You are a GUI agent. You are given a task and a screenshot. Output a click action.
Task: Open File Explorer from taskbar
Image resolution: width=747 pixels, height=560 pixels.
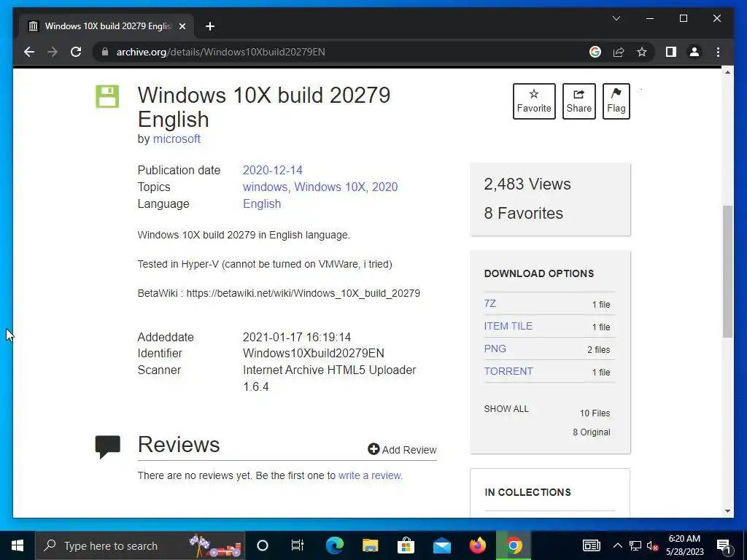370,545
